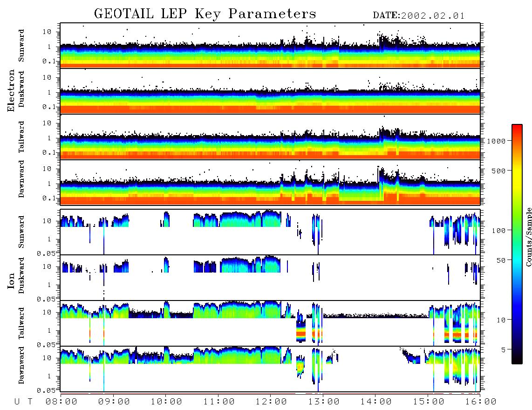The width and height of the screenshot is (532, 410).
Task: Click the 08:00 UT axis label
Action: pyautogui.click(x=61, y=402)
